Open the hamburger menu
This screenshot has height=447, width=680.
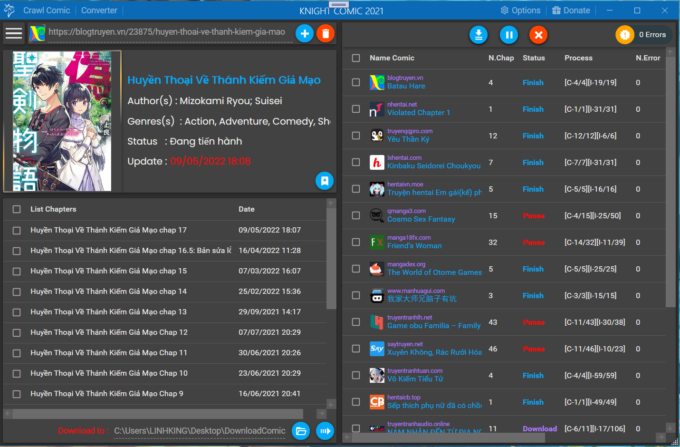(x=14, y=33)
